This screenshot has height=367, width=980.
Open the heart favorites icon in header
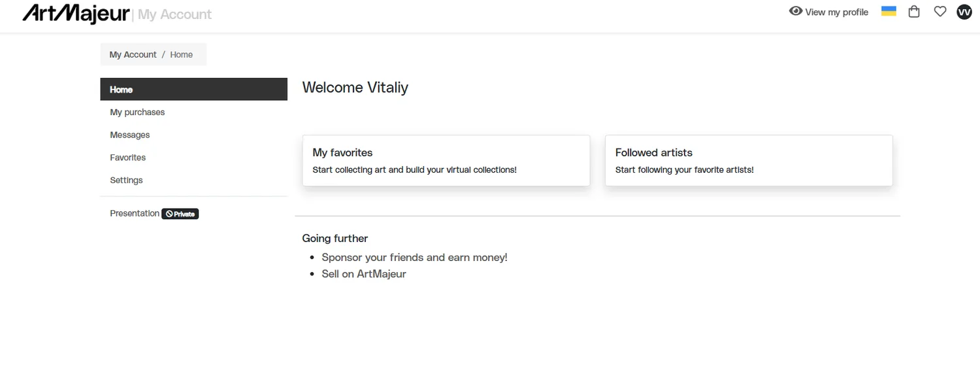(939, 12)
